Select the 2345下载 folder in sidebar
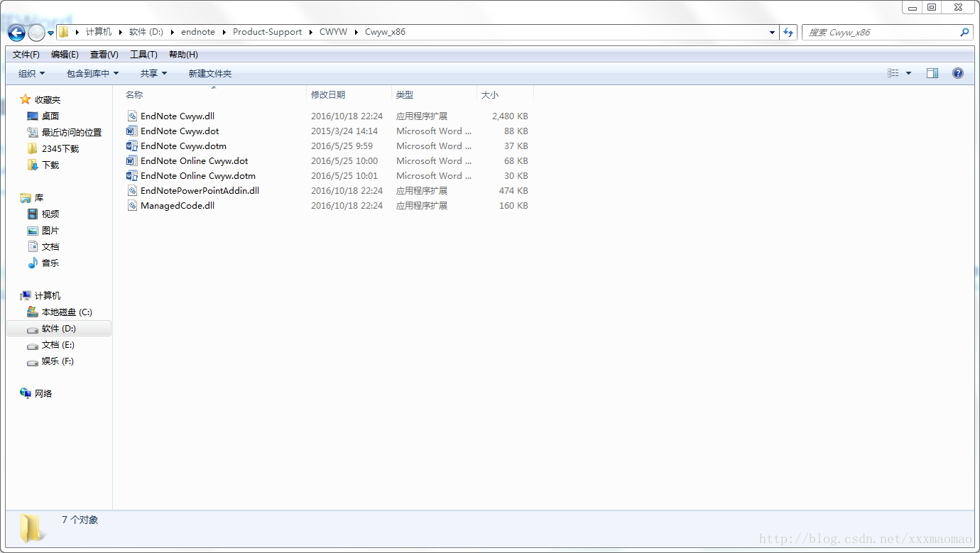Viewport: 980px width, 553px height. (60, 148)
